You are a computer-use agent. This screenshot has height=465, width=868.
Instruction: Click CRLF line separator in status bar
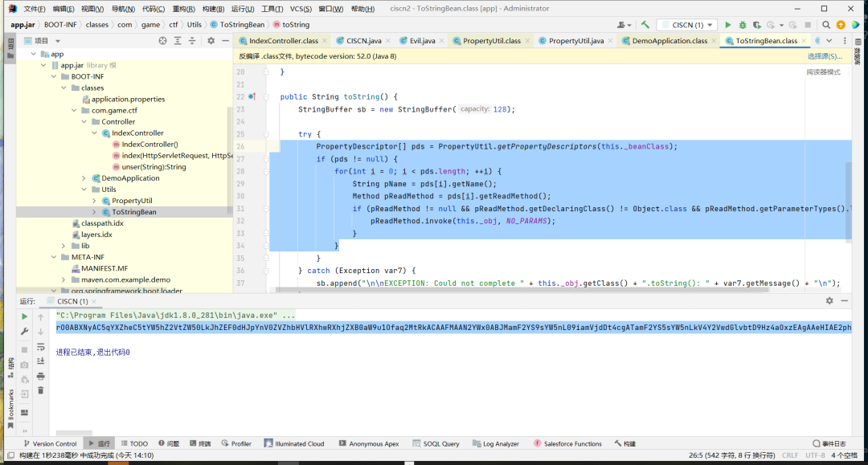(790, 455)
